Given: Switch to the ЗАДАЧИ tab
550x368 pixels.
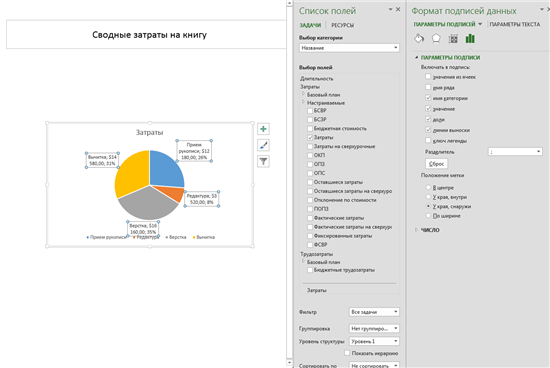Looking at the screenshot, I should click(x=310, y=25).
